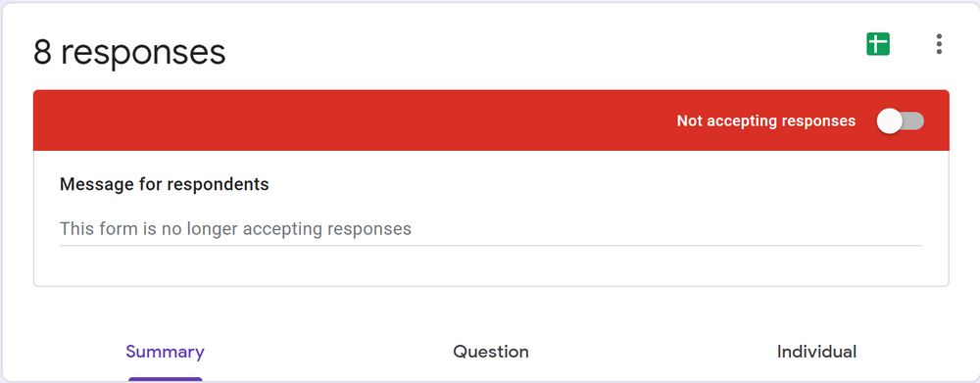Viewport: 980px width, 383px height.
Task: Click the underline of the message input
Action: pos(491,246)
